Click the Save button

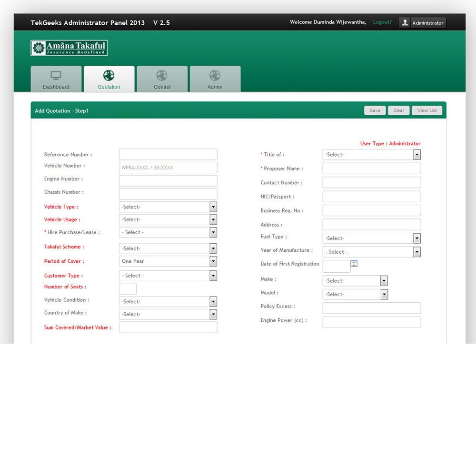tap(375, 110)
